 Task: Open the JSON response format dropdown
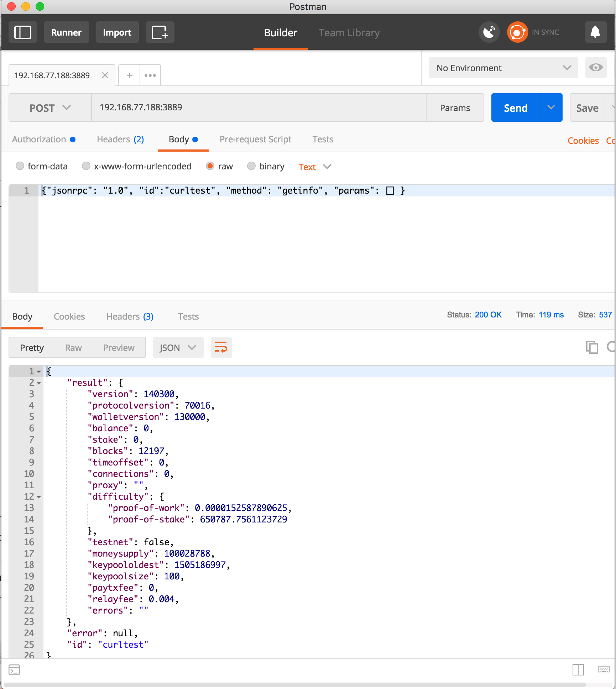[x=178, y=347]
